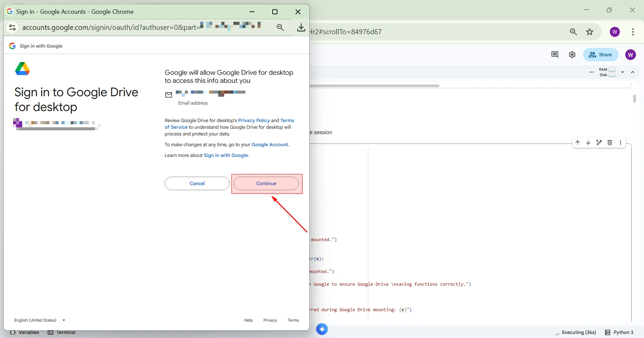Viewport: 644px width, 338px height.
Task: Click the Google G logo by Sign in with Google
Action: point(12,46)
